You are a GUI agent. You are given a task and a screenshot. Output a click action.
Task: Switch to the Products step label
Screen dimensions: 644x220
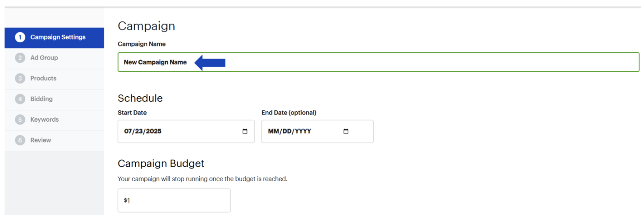point(43,78)
